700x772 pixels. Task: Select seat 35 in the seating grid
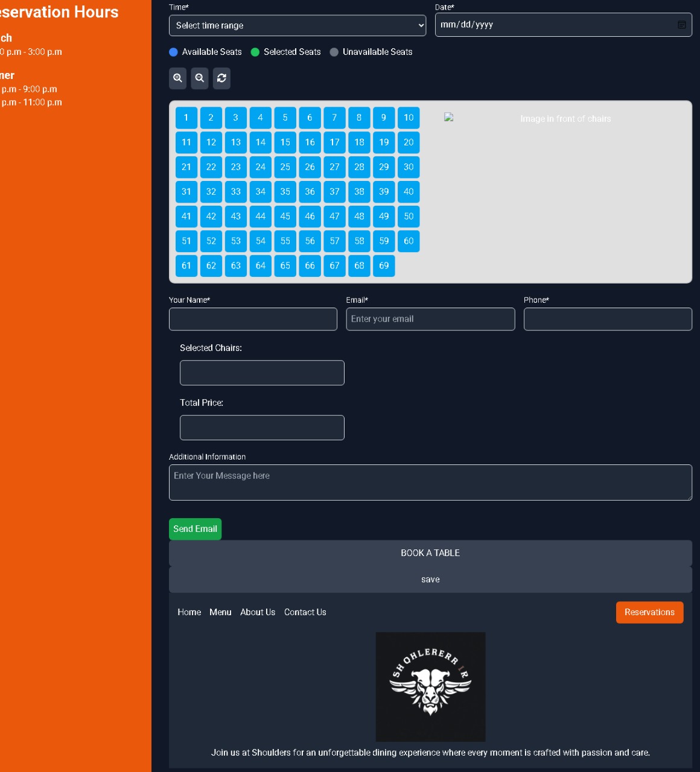pos(285,192)
